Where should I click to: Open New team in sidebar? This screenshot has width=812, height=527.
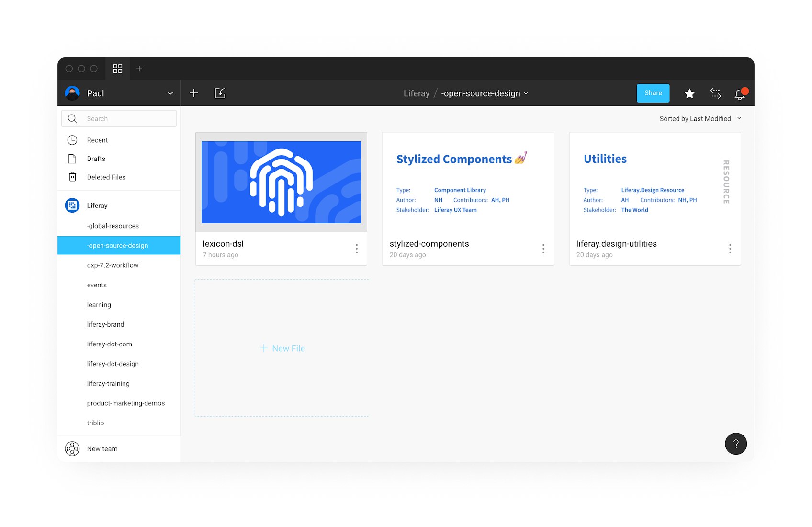tap(119, 449)
